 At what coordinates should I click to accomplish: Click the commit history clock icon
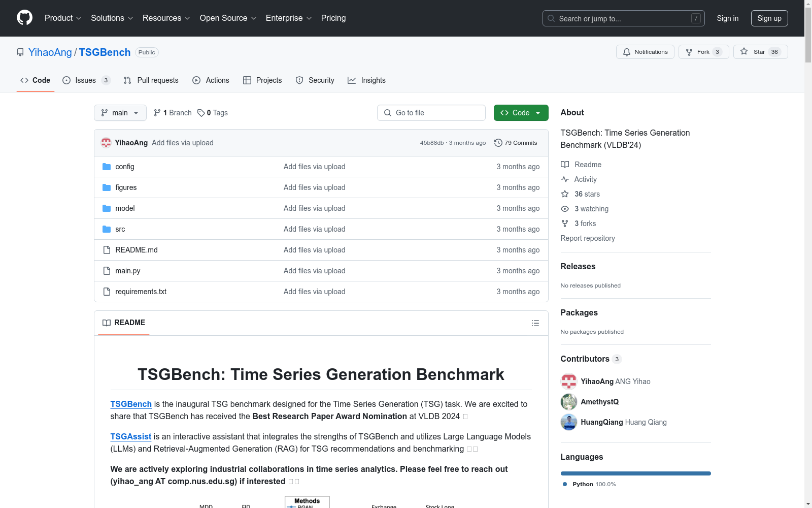pyautogui.click(x=498, y=143)
